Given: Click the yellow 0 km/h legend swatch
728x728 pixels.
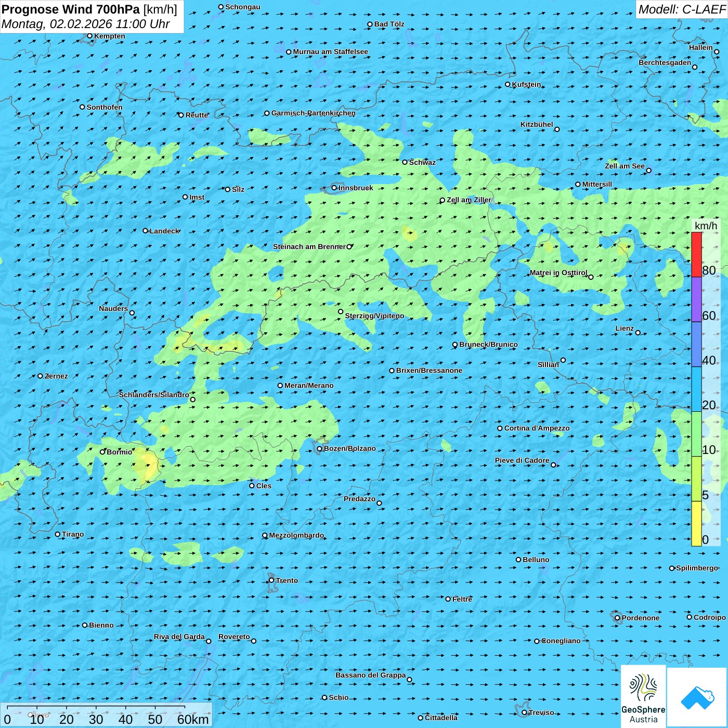Looking at the screenshot, I should point(696,524).
